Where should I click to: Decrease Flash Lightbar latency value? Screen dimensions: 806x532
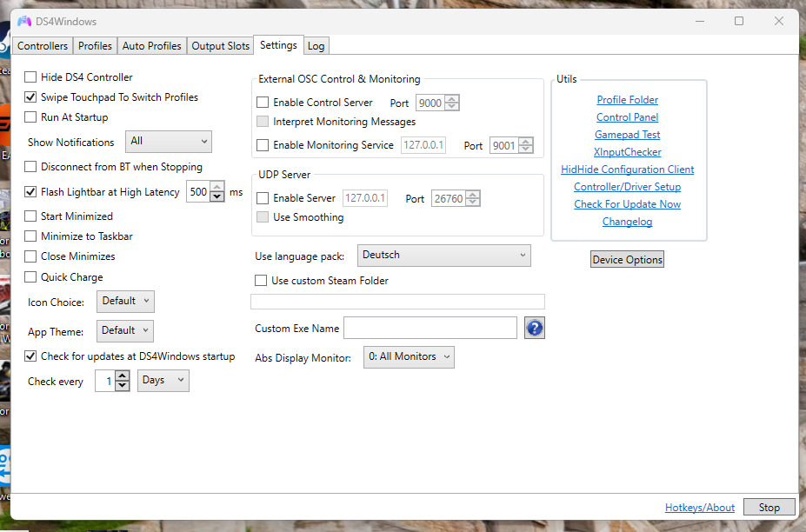(x=217, y=196)
